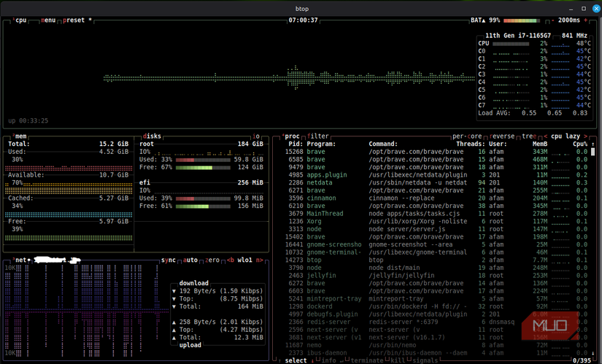
Task: Click the Pid column header
Action: (x=296, y=144)
